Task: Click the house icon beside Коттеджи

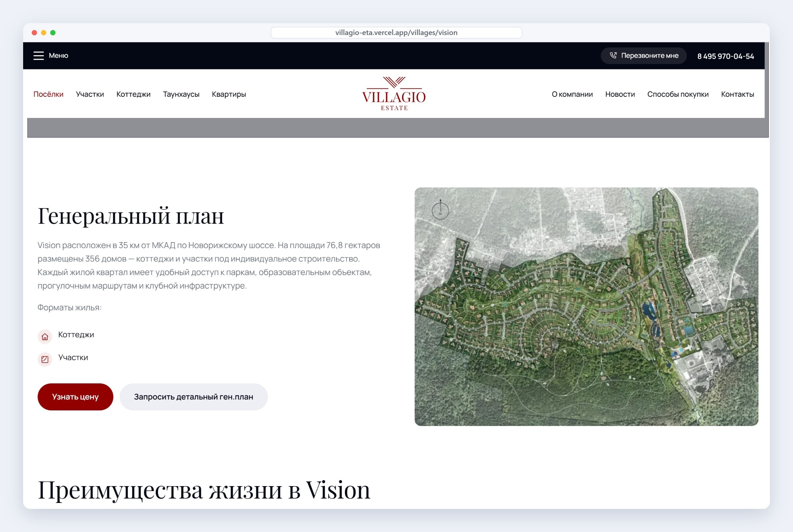Action: click(45, 337)
